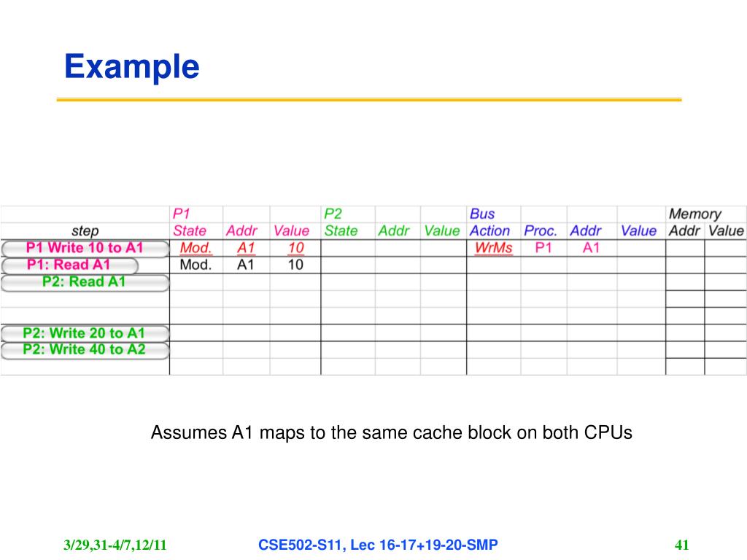The image size is (747, 560).
Task: Click the green 'P2' group header
Action: click(x=333, y=214)
